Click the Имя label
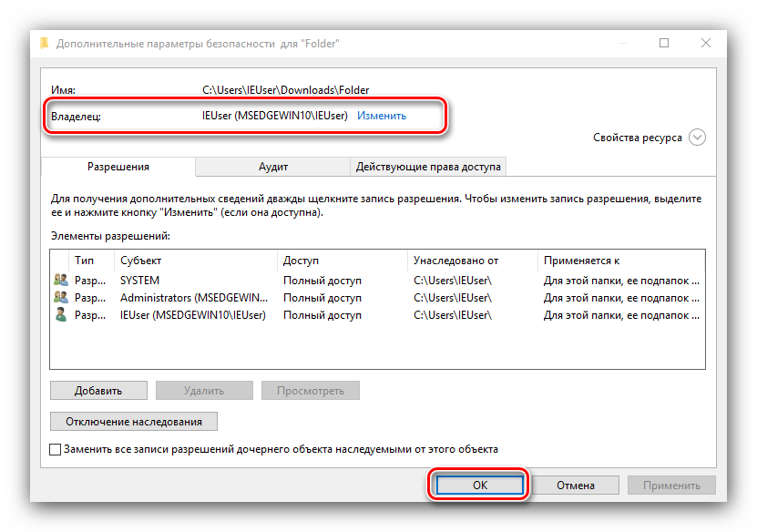Viewport: 757px width, 532px height. [x=63, y=90]
